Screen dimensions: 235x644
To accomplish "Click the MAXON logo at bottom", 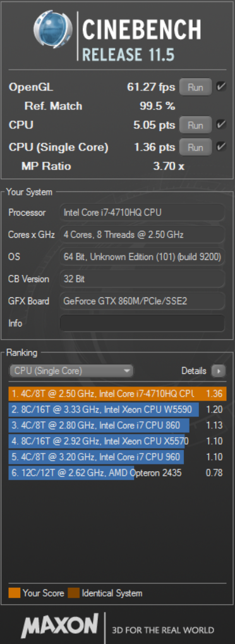I will coord(60,626).
